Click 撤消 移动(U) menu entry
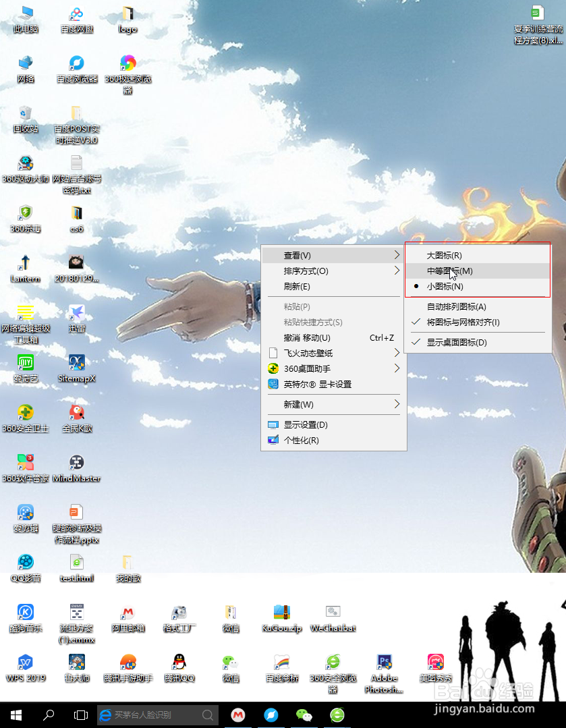This screenshot has height=728, width=566. pos(334,337)
